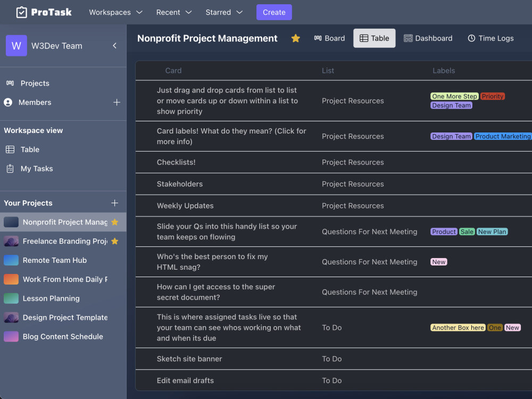Add a project with the Your Projects plus icon
The width and height of the screenshot is (532, 399).
(x=114, y=203)
